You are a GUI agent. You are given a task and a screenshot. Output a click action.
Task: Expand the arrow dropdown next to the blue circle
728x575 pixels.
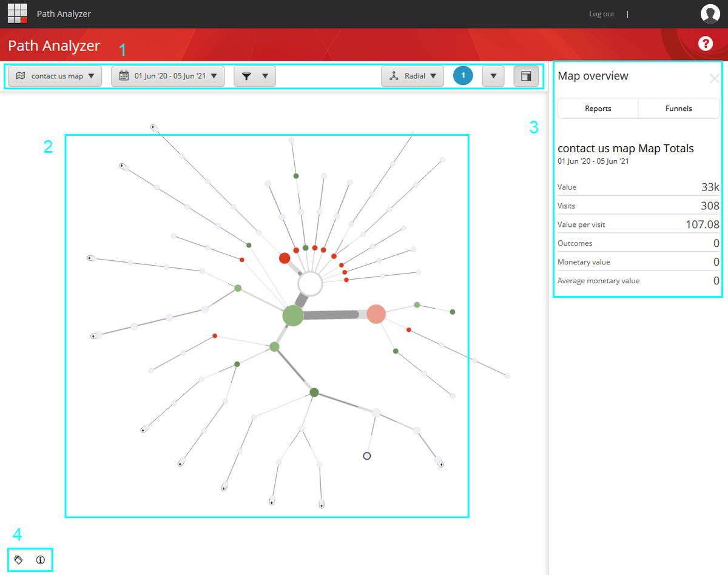coord(493,76)
